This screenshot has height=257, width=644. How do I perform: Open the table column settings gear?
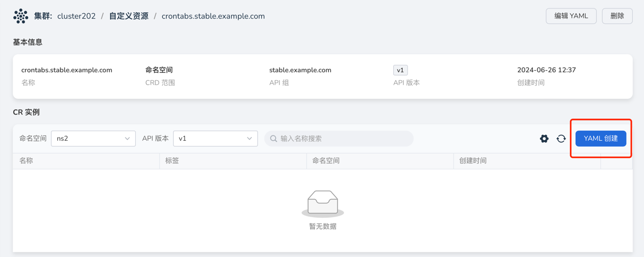click(x=544, y=139)
